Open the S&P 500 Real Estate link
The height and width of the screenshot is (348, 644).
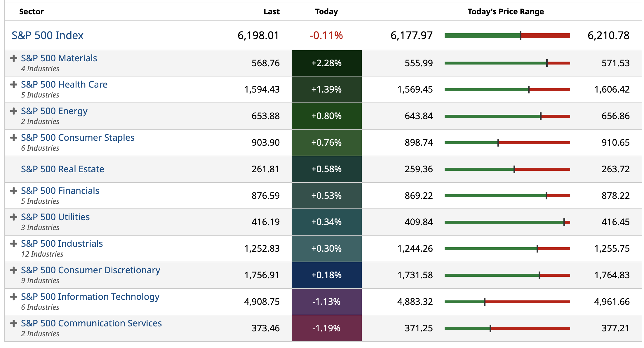62,169
